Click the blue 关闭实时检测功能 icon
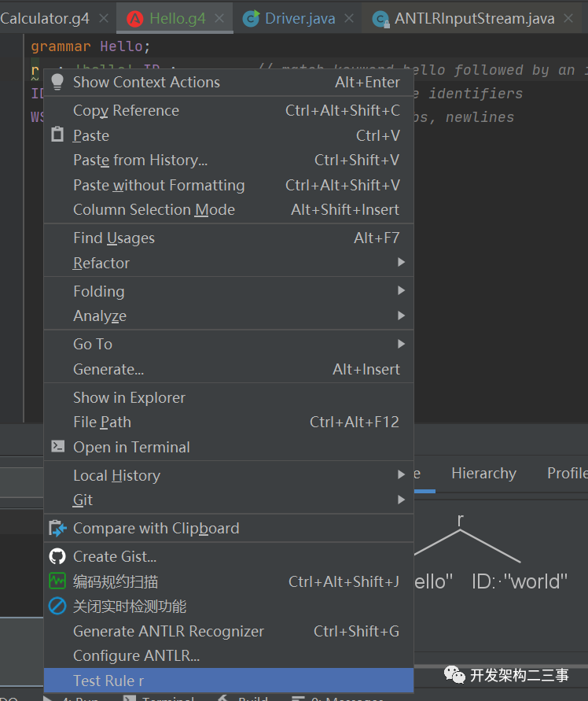Image resolution: width=588 pixels, height=701 pixels. click(x=57, y=606)
